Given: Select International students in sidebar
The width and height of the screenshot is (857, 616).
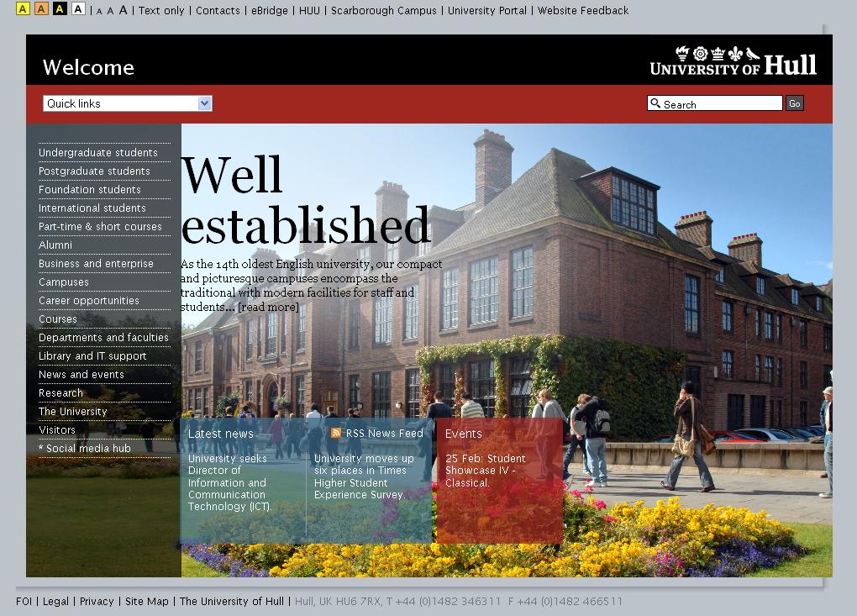Looking at the screenshot, I should click(92, 208).
